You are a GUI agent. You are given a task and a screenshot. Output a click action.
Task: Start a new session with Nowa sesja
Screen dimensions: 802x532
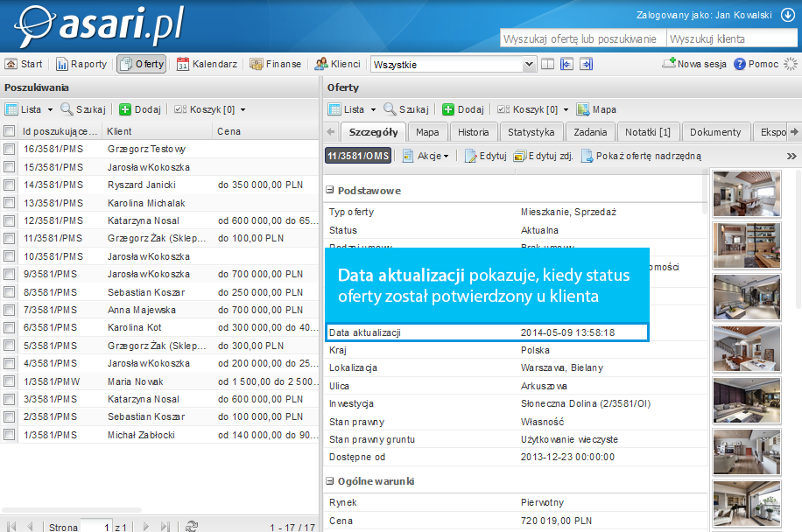[694, 65]
